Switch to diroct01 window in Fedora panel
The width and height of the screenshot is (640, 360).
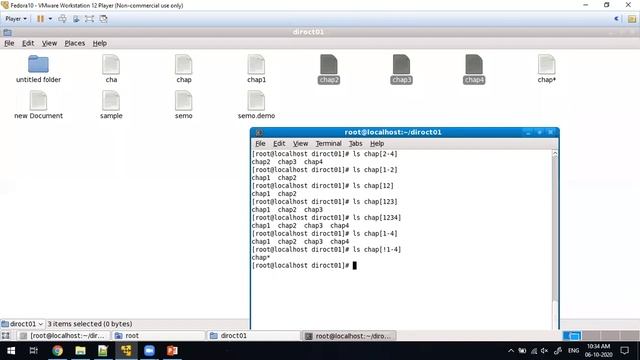click(254, 336)
